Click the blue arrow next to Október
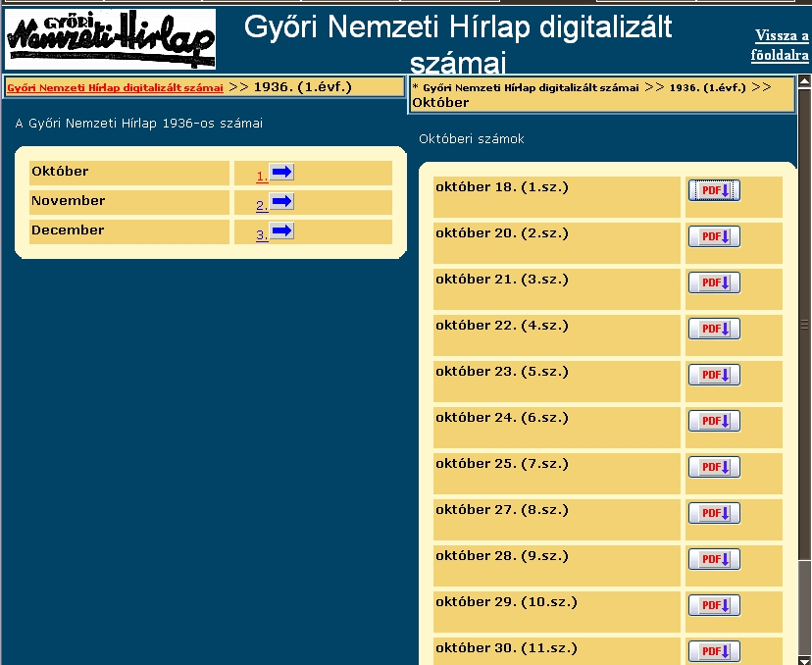The width and height of the screenshot is (812, 665). pyautogui.click(x=281, y=172)
